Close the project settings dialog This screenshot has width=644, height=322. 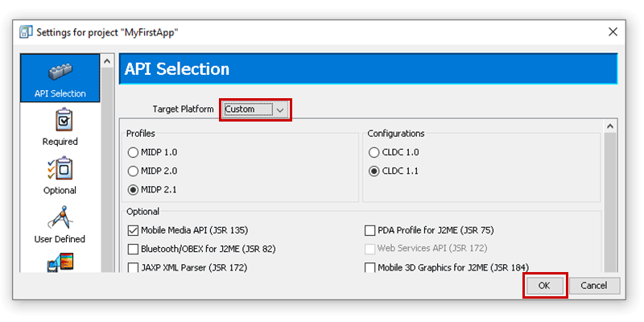click(613, 32)
